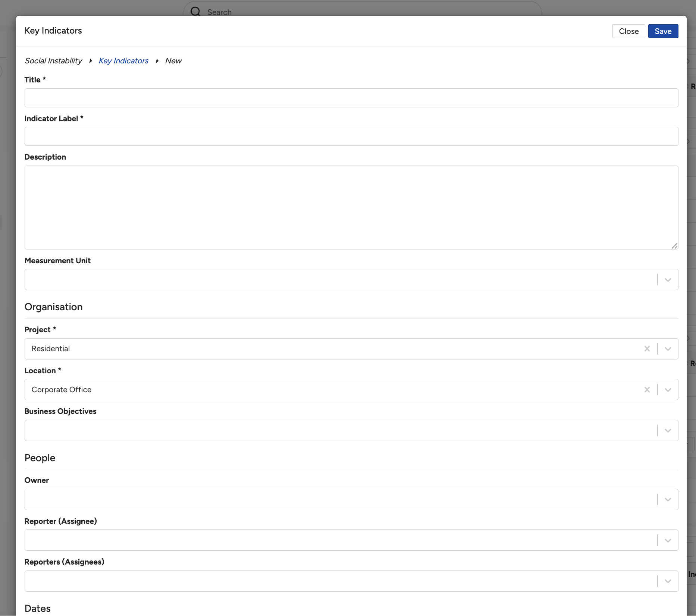Open the Reporters (Assignees) dropdown
Viewport: 696px width, 616px height.
click(351, 581)
